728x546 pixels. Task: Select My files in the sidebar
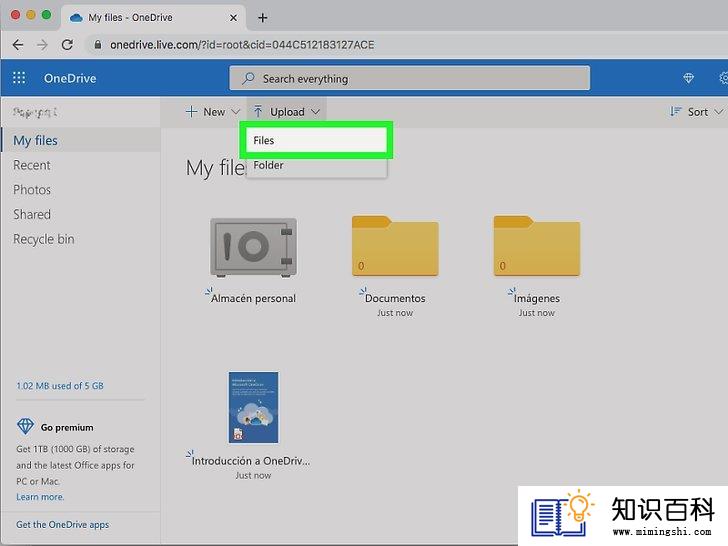[81, 140]
